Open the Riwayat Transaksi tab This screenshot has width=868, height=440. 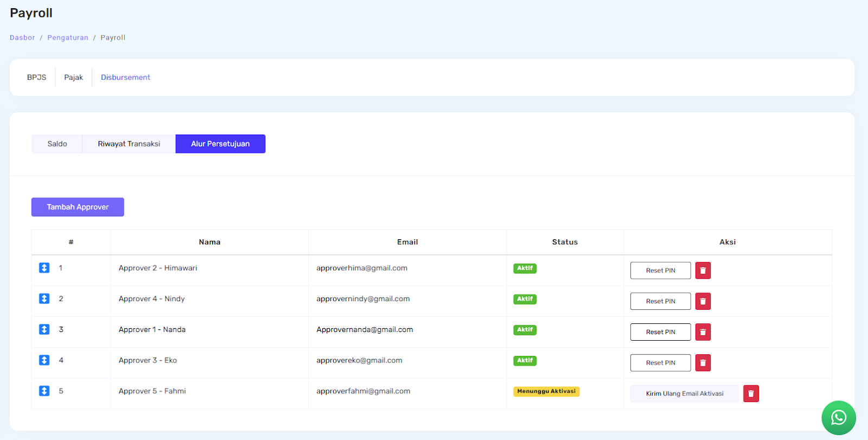pos(129,144)
